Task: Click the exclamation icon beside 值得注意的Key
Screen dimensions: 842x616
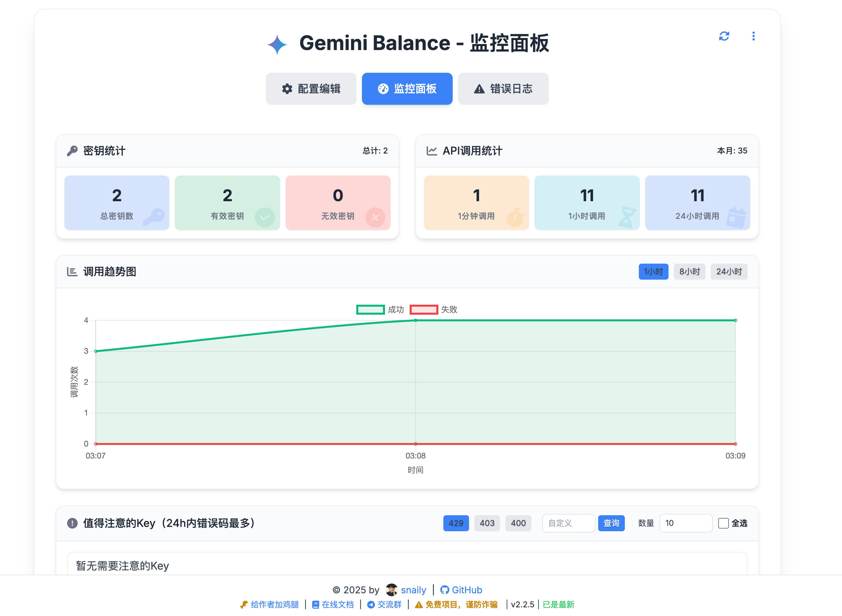Action: tap(72, 524)
